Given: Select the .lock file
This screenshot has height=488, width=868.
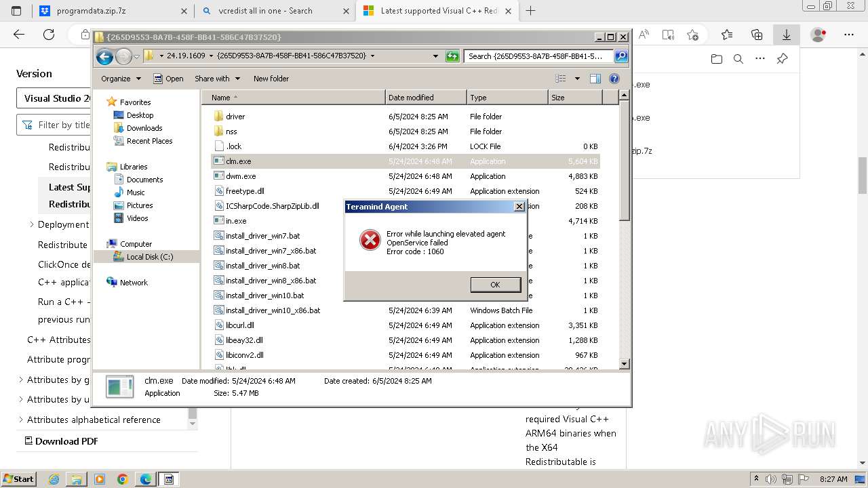Looking at the screenshot, I should [233, 146].
